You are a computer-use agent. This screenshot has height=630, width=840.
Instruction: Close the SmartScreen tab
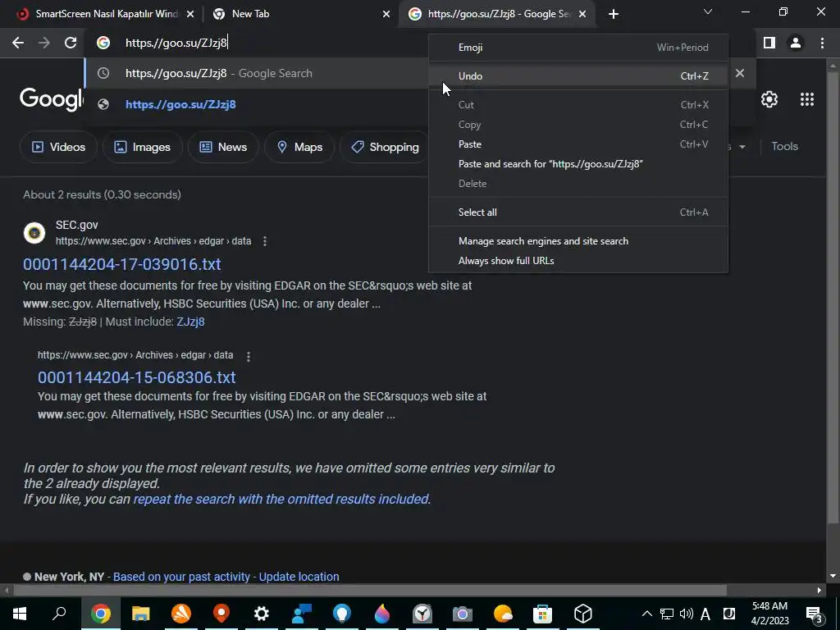coord(190,15)
